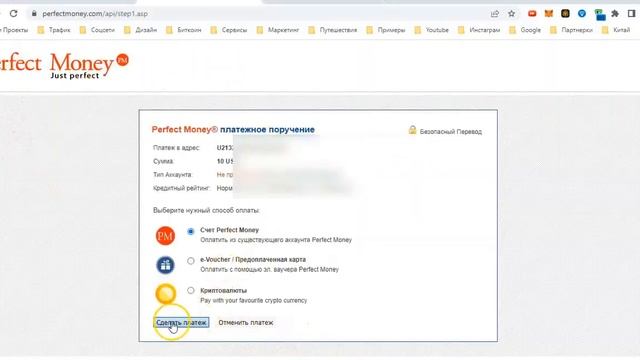Open the MetaMask fox extension
640x360 pixels.
[549, 13]
